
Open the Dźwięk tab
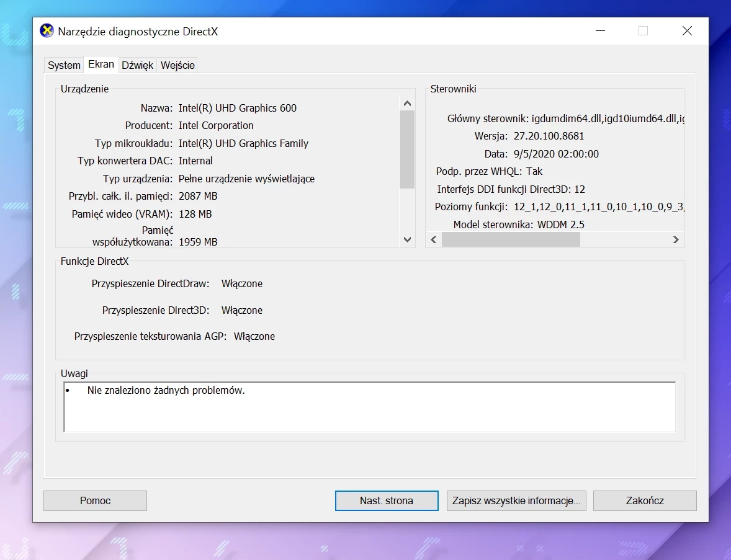137,64
